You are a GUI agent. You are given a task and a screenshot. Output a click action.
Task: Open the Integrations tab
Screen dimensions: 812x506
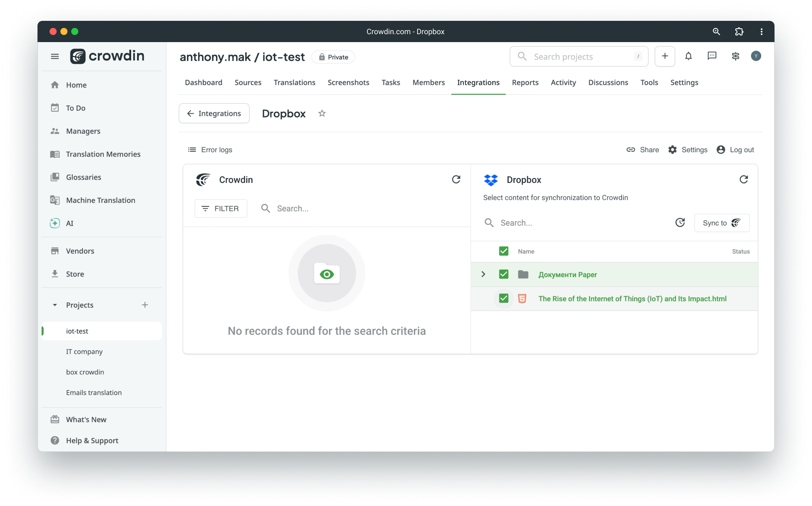[478, 83]
